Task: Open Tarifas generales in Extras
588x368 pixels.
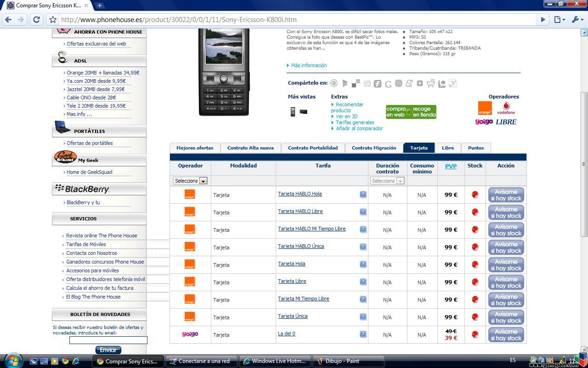Action: pyautogui.click(x=355, y=122)
